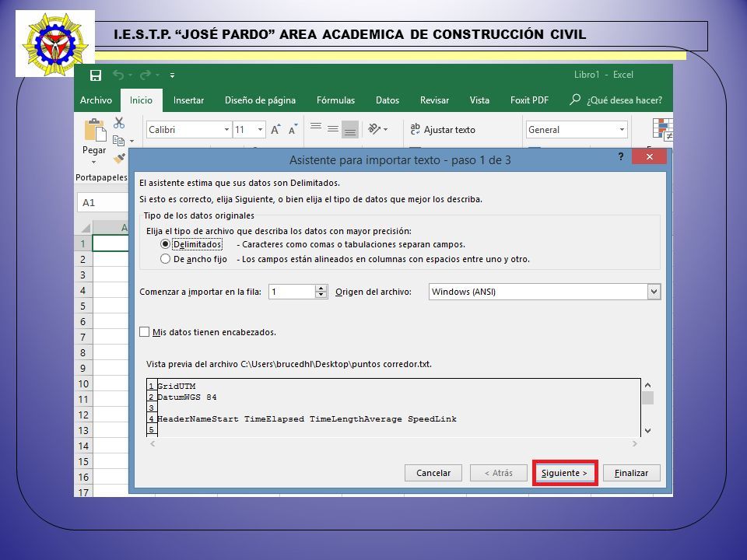This screenshot has width=747, height=560.
Task: Select the De ancho fijo radio option
Action: [x=165, y=258]
